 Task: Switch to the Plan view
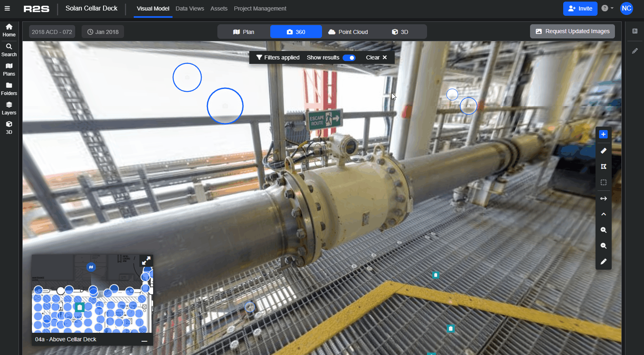[x=244, y=32]
